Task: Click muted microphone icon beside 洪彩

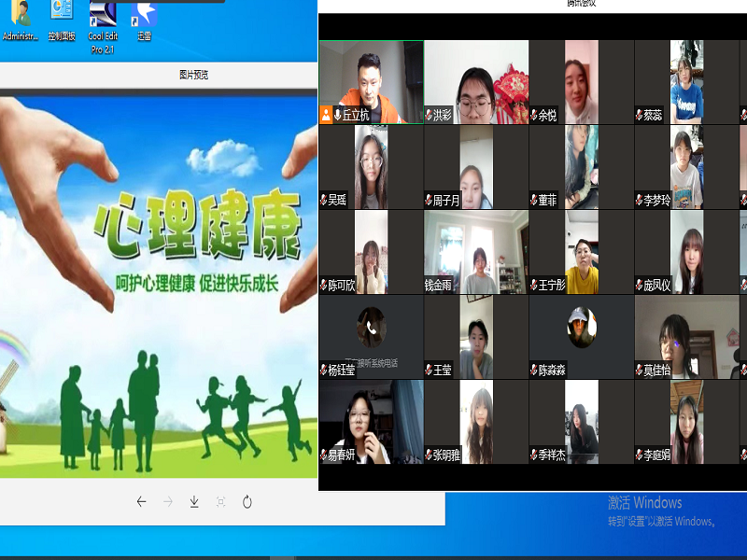Action: click(x=429, y=116)
